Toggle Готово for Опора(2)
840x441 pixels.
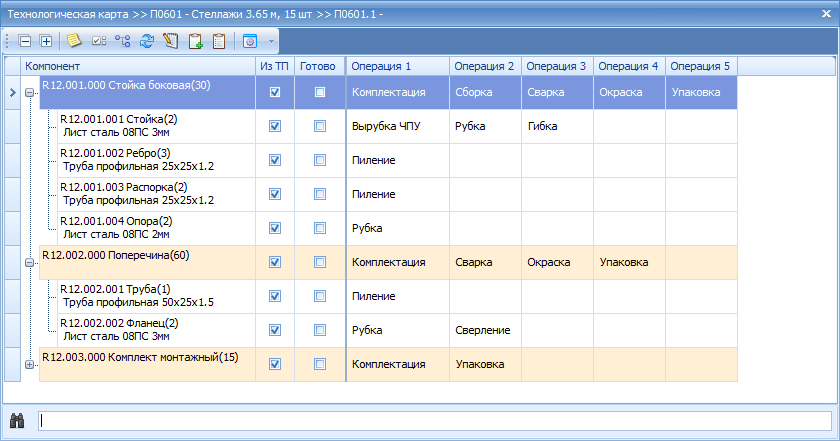[x=320, y=228]
